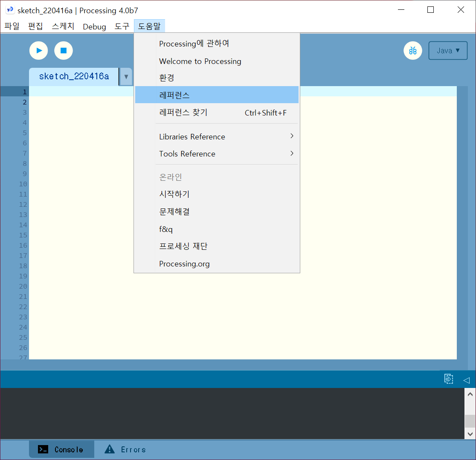
Task: Click the Processing app icon in title bar
Action: point(10,10)
